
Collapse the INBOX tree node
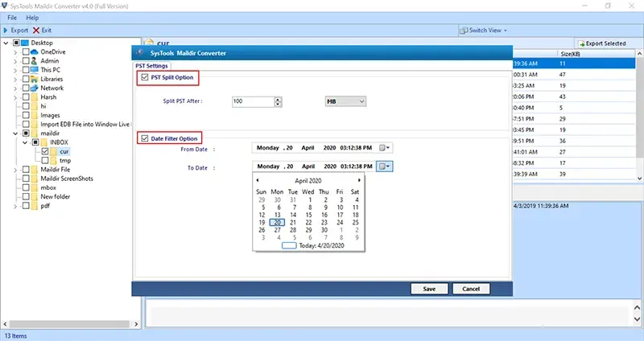pos(25,142)
